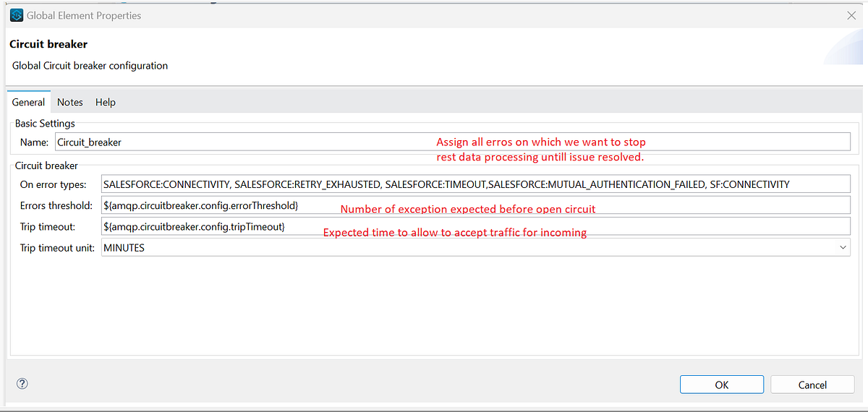Switch to the General tab

tap(28, 102)
